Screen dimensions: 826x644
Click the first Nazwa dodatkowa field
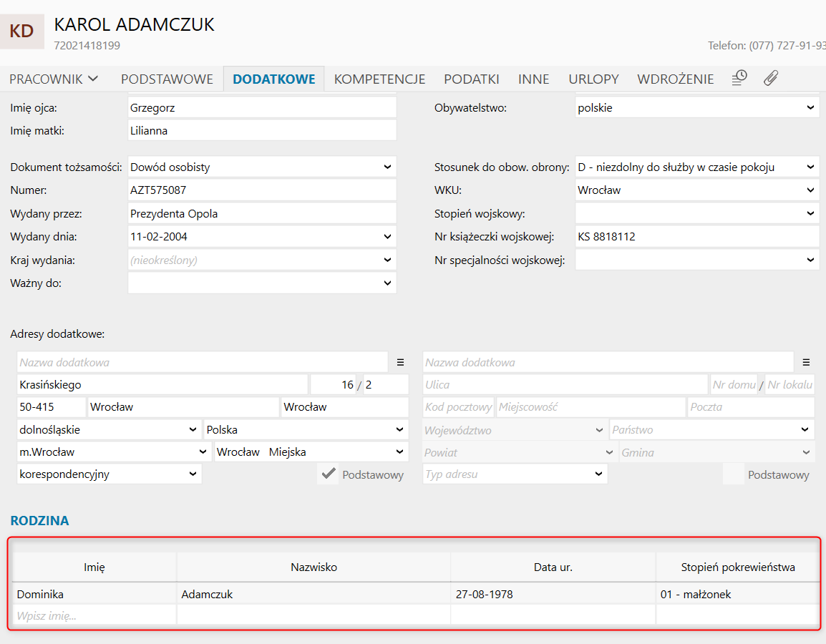[203, 362]
